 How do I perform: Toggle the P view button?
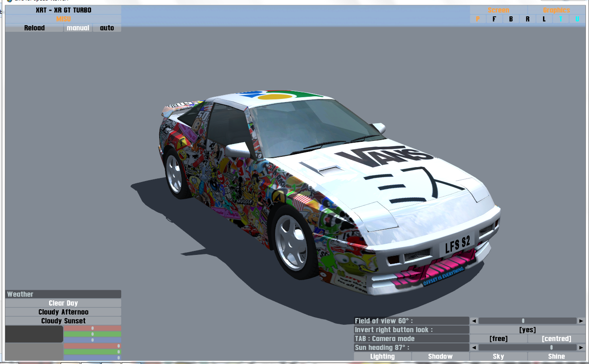(x=478, y=19)
